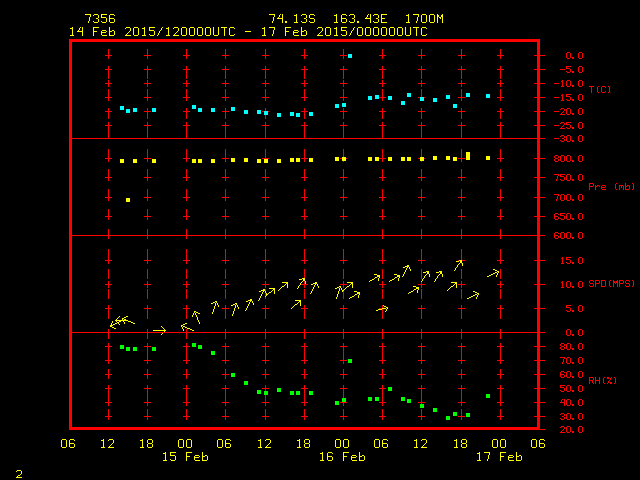Click the leftmost green humidity data point

[122, 347]
